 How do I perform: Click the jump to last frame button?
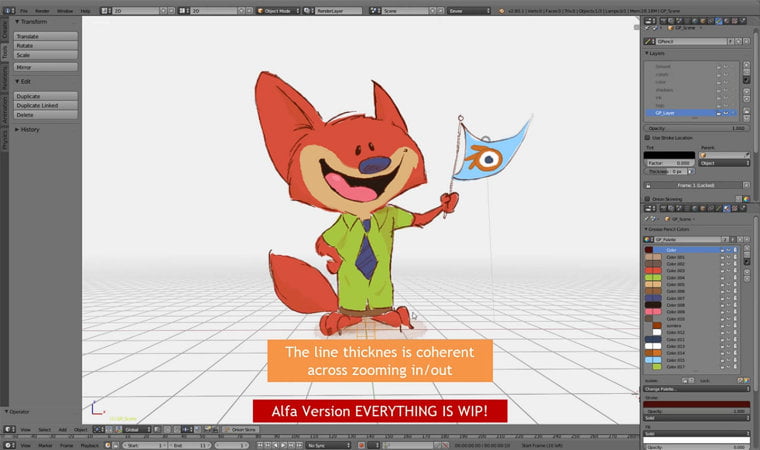(300, 445)
